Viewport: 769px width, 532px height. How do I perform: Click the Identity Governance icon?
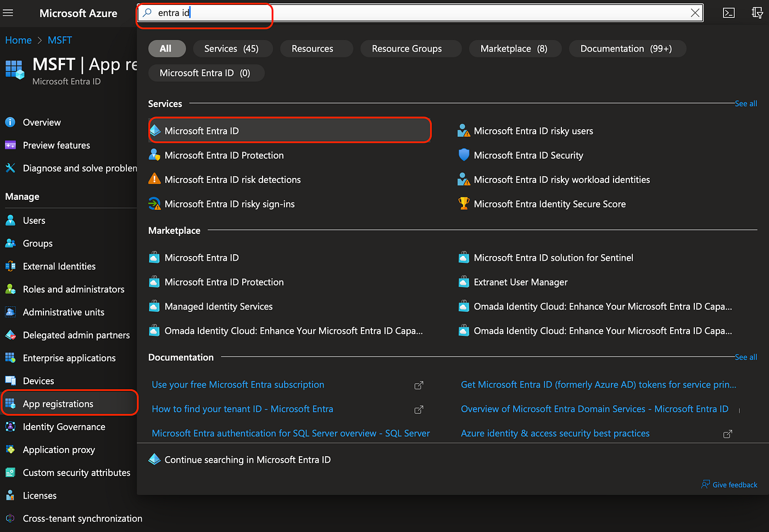(x=10, y=427)
